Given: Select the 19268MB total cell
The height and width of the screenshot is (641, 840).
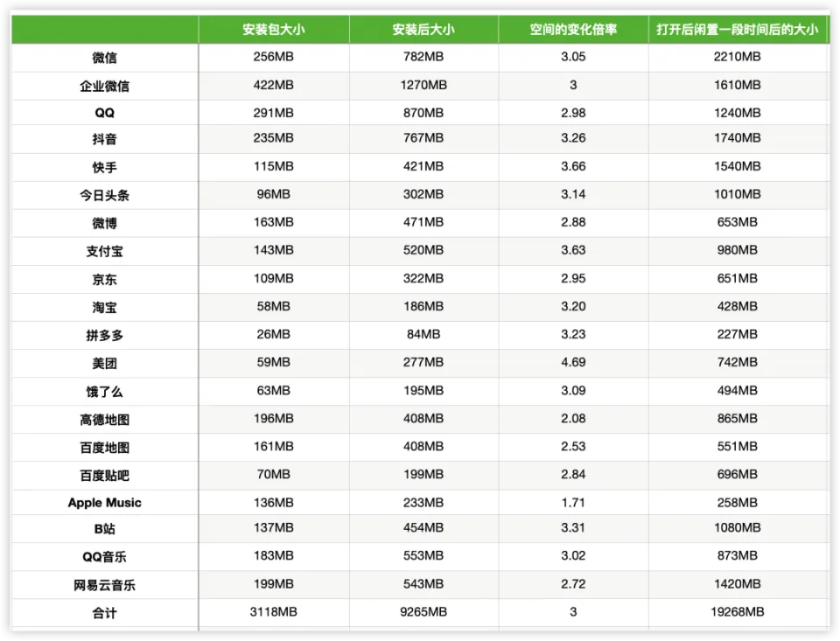Looking at the screenshot, I should pos(738,612).
